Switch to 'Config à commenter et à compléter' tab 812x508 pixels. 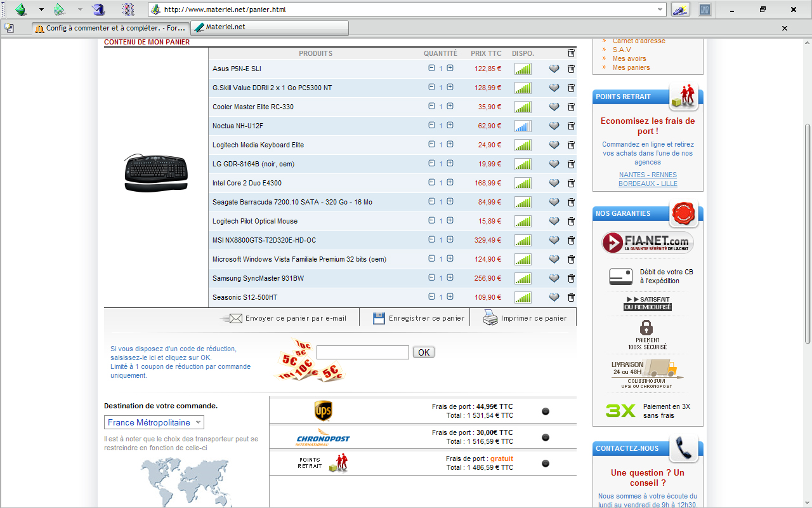(x=110, y=28)
